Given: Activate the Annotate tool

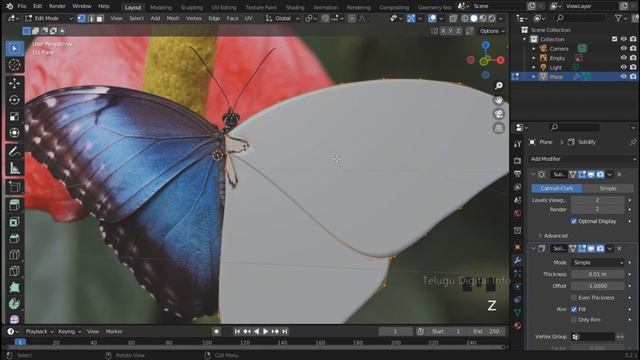Looking at the screenshot, I should pos(15,152).
